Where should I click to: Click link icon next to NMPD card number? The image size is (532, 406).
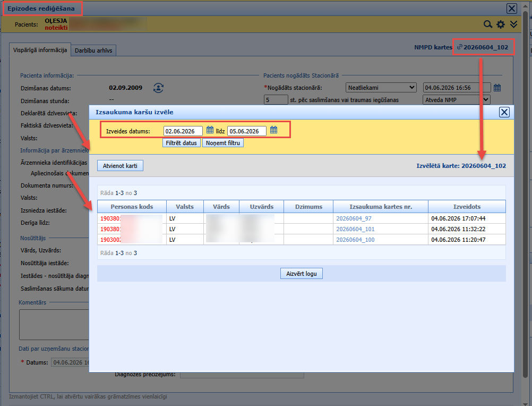(x=459, y=47)
